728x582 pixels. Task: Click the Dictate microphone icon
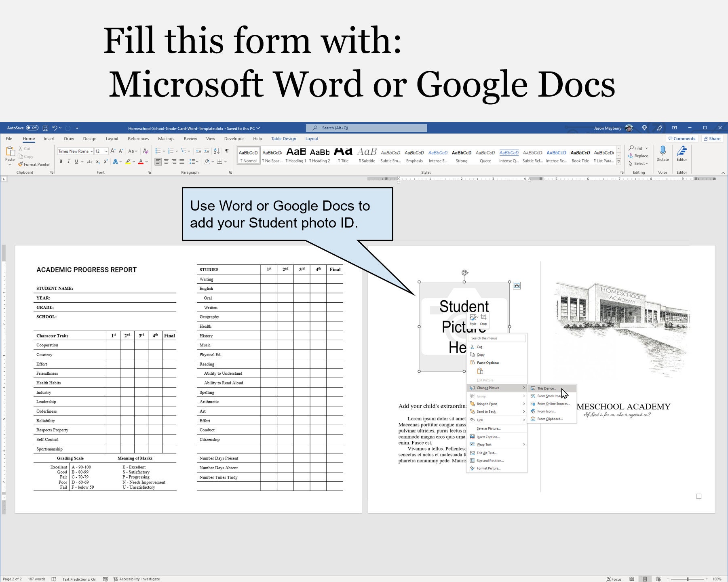pos(663,151)
